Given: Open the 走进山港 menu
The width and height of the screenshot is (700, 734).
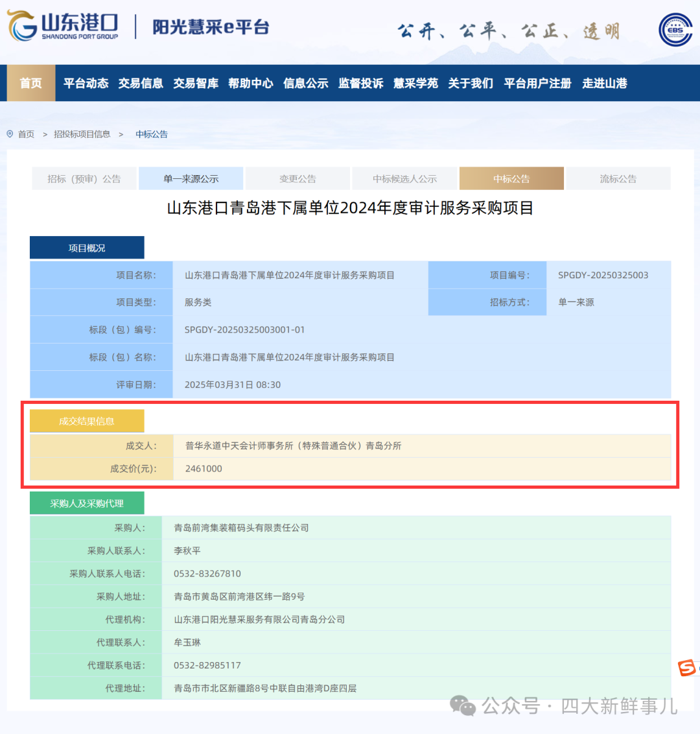Looking at the screenshot, I should (605, 84).
